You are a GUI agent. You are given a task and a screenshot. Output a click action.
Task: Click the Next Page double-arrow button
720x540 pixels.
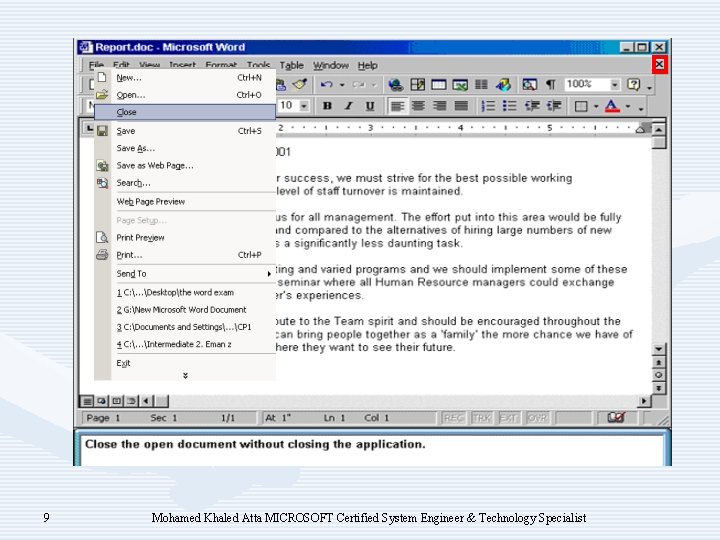click(658, 388)
